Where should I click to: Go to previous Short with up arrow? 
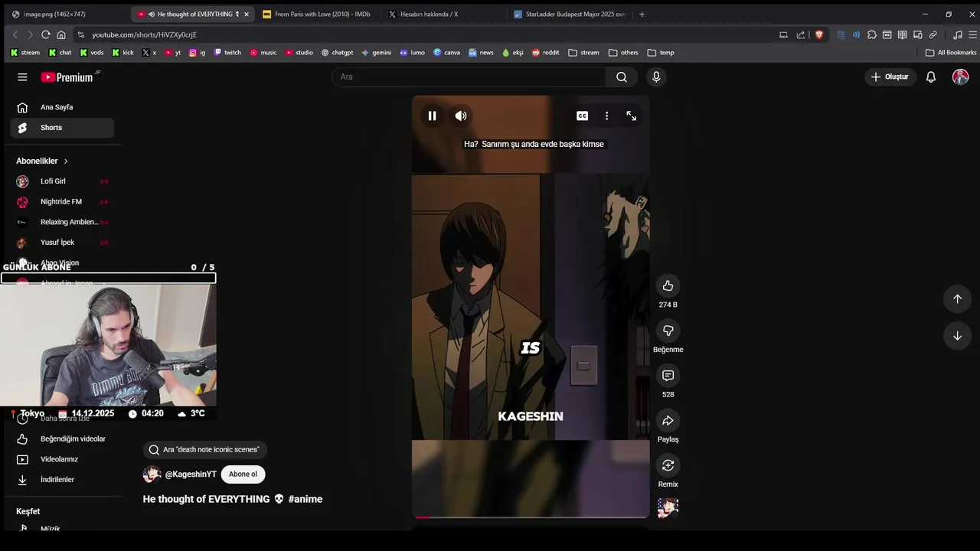point(957,299)
